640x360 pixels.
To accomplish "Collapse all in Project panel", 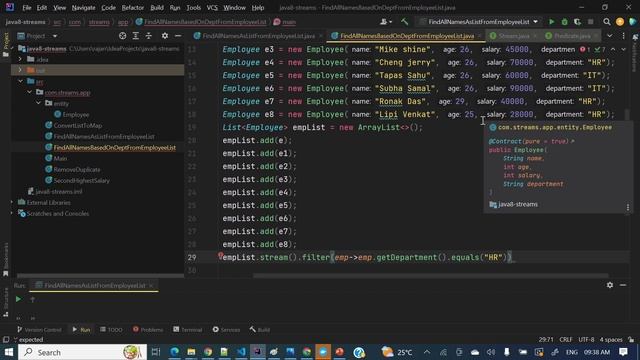I will (x=149, y=36).
